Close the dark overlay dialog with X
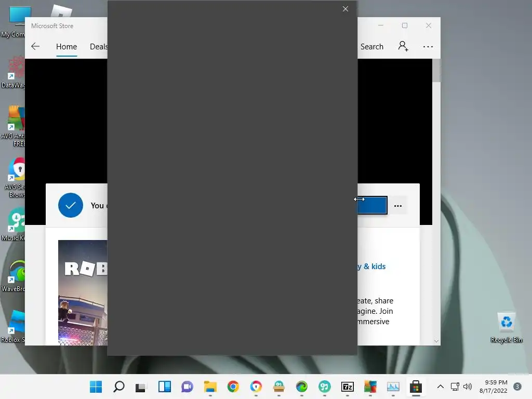This screenshot has height=399, width=532. tap(345, 9)
